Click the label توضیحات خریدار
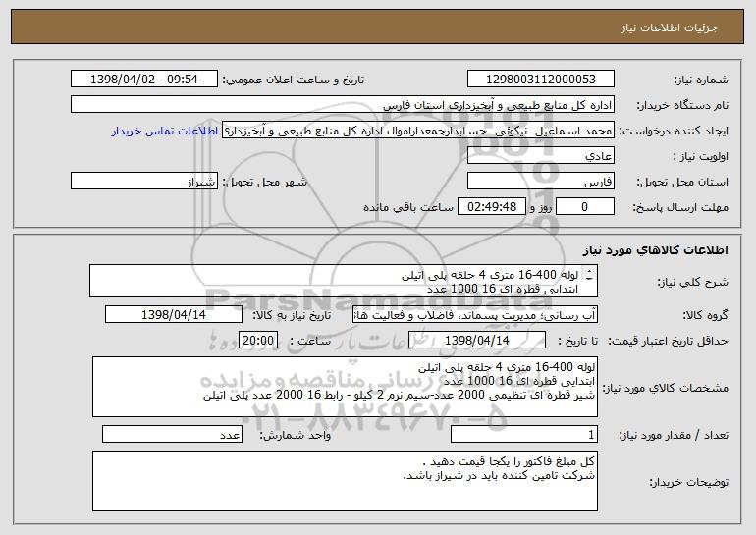 tap(689, 482)
